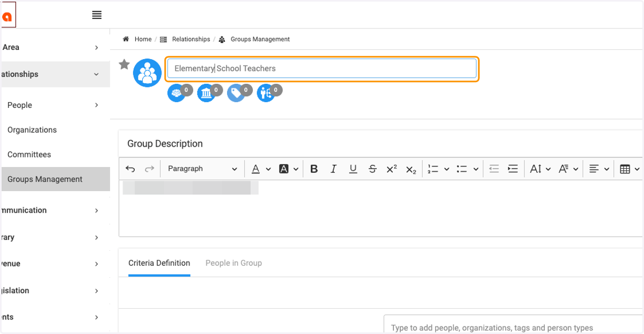Open the Paragraph style dropdown
The image size is (644, 334).
[x=202, y=169]
